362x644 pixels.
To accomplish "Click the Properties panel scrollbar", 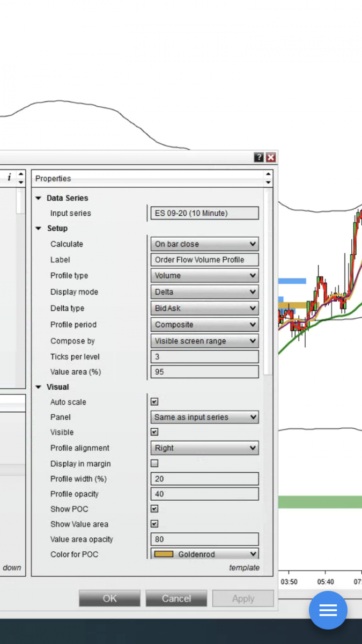I will [x=268, y=282].
